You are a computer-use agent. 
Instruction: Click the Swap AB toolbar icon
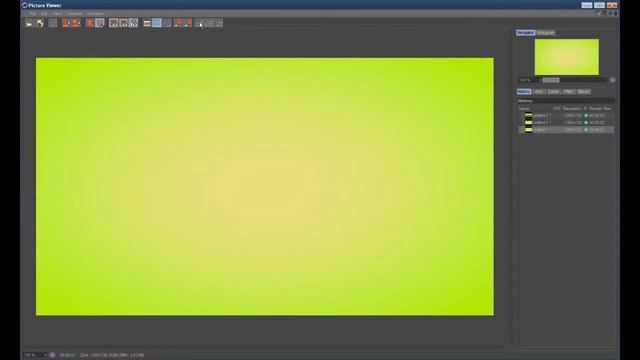[x=123, y=23]
